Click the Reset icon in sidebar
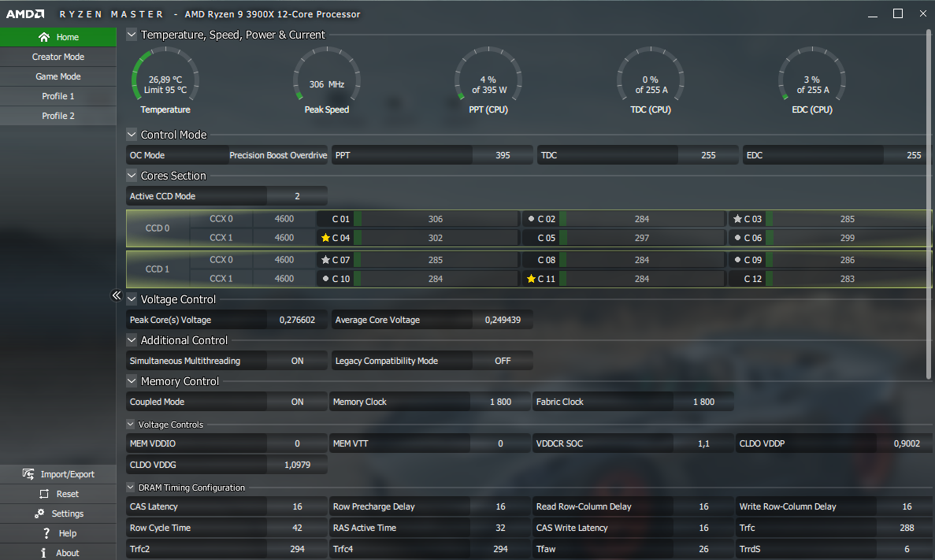This screenshot has width=935, height=560. [x=44, y=494]
